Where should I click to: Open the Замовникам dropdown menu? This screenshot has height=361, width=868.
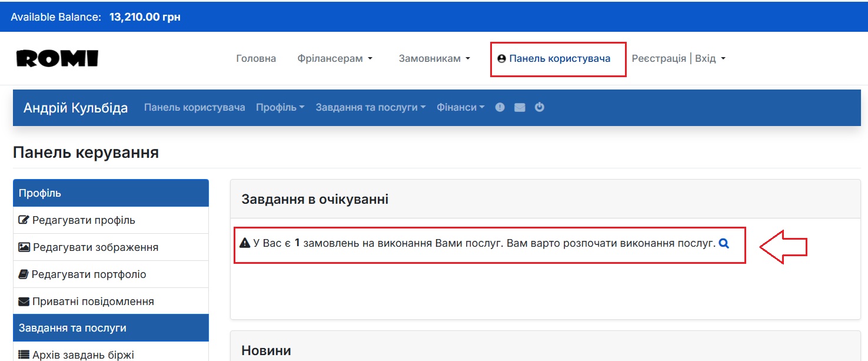pos(431,58)
